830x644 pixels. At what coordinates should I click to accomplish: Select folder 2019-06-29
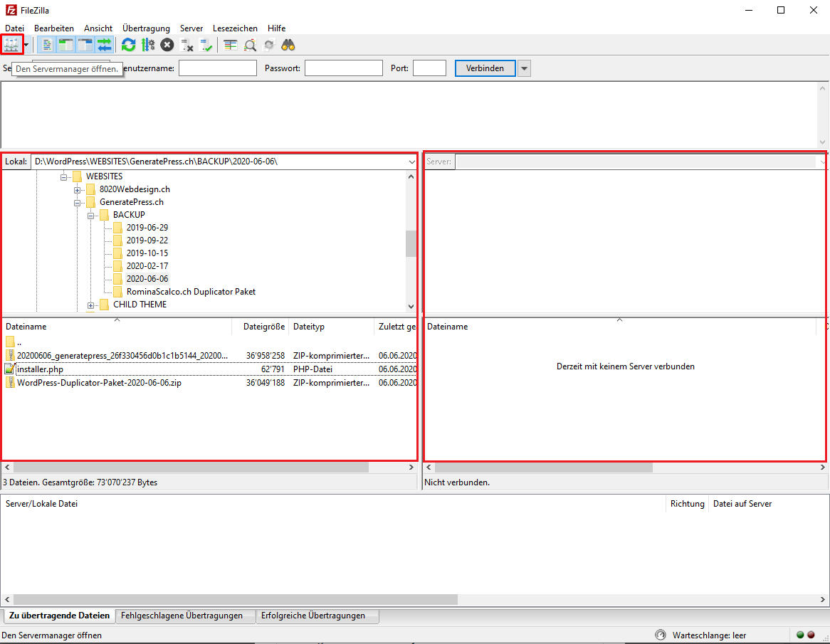tap(147, 228)
